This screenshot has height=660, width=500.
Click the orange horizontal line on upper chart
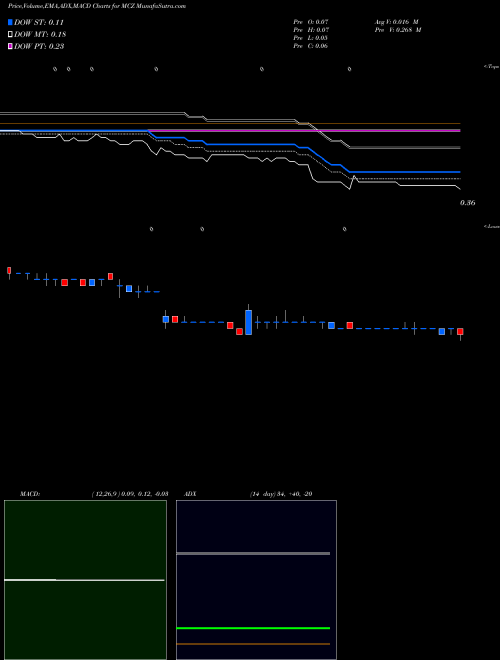(230, 124)
